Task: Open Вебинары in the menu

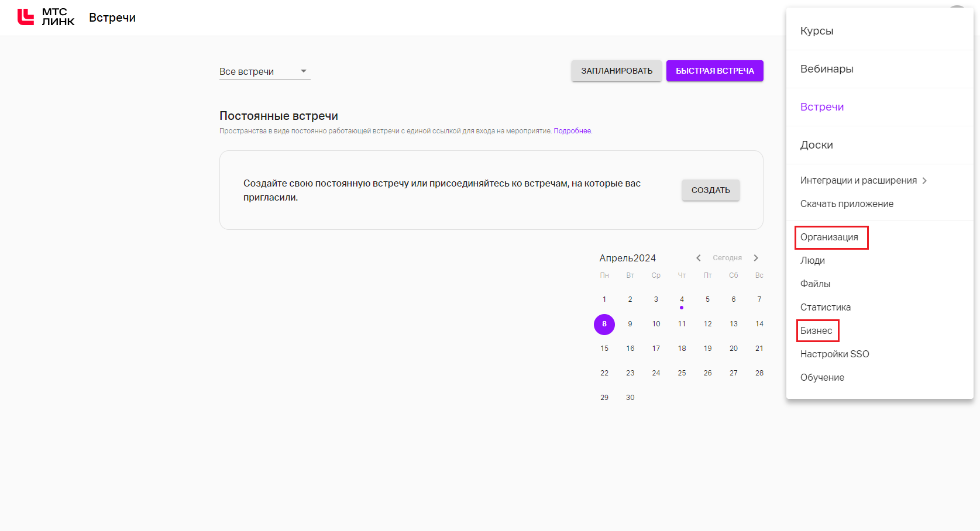Action: [x=827, y=69]
